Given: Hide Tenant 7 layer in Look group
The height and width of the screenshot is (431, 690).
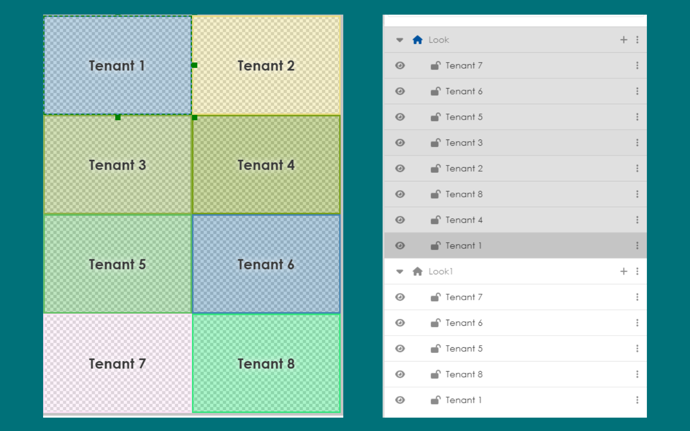Looking at the screenshot, I should [400, 66].
